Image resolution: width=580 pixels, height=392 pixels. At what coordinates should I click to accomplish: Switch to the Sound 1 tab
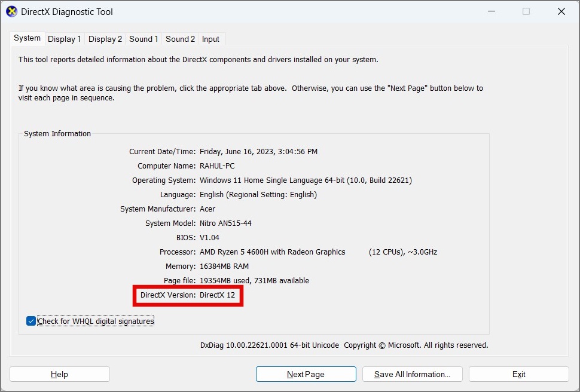(x=144, y=39)
